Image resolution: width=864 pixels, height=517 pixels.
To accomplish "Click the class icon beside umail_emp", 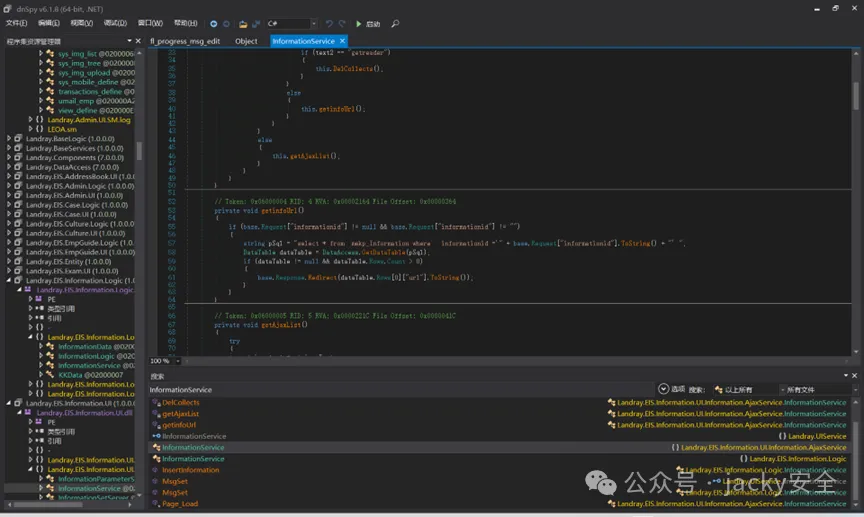I will tap(50, 101).
